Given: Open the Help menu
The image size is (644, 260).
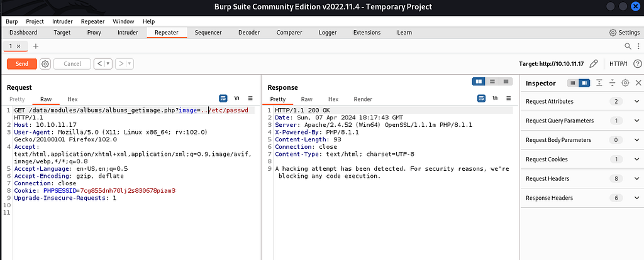Looking at the screenshot, I should click(148, 21).
